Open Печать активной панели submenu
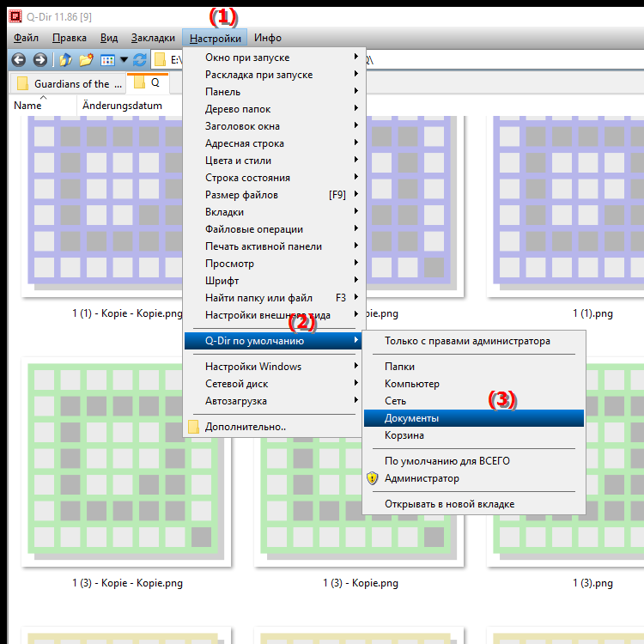644x644 pixels. pyautogui.click(x=273, y=246)
